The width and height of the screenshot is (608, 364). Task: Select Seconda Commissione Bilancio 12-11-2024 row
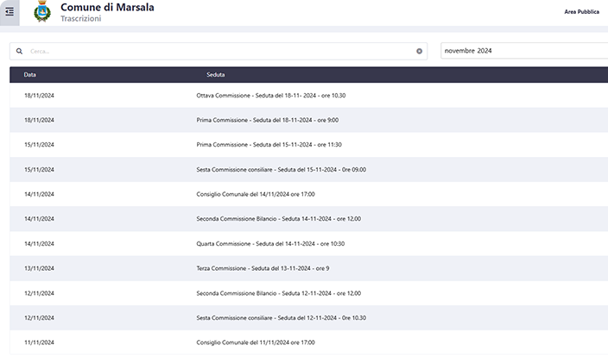pyautogui.click(x=278, y=293)
